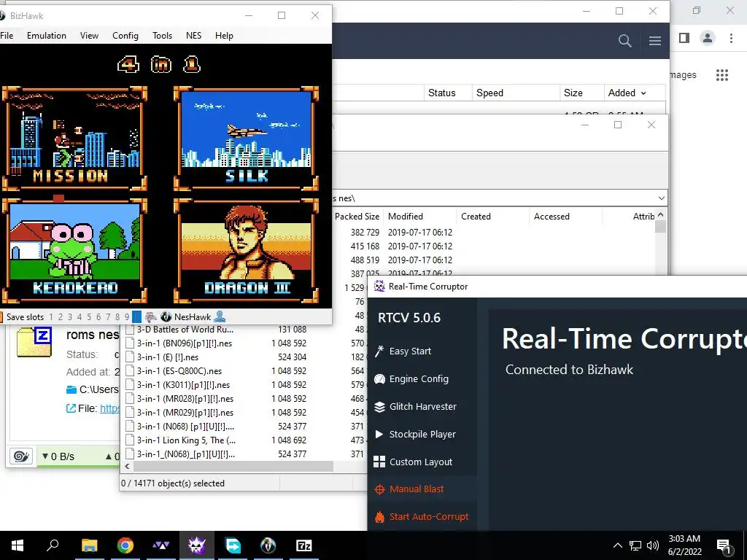
Task: Select save slot 9 in BizHawk
Action: click(x=127, y=317)
